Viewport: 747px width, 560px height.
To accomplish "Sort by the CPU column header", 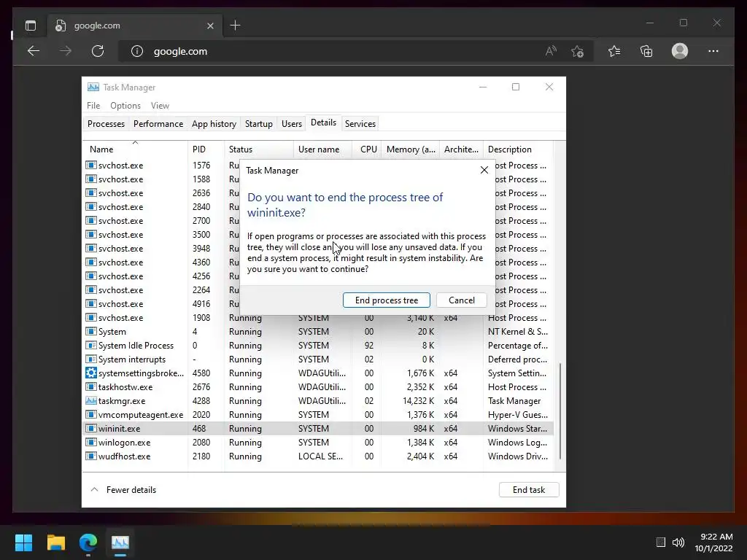I will point(367,149).
